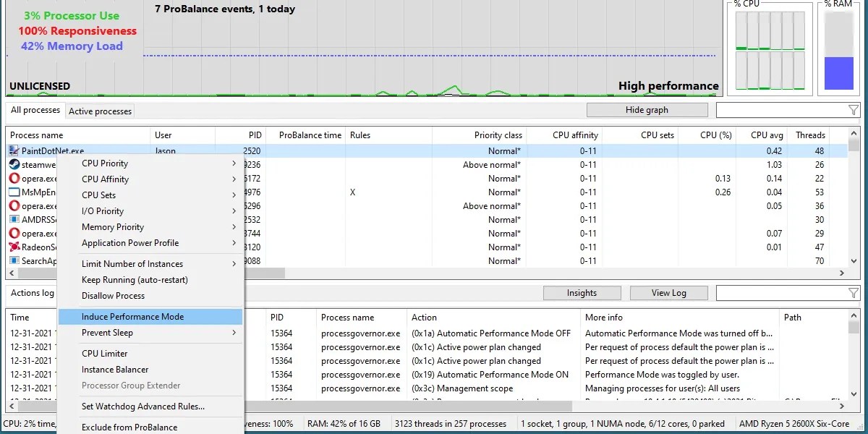The image size is (868, 434).
Task: Click the View Log button
Action: click(x=668, y=292)
